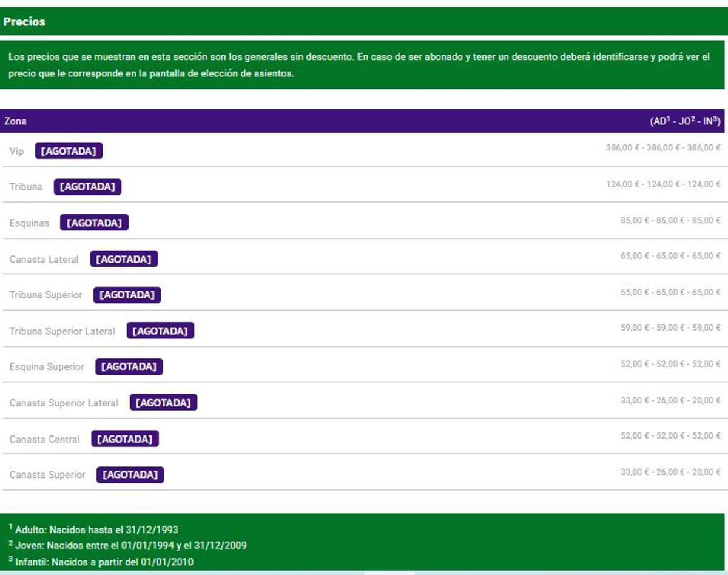Viewport: 728px width, 575px height.
Task: Click the AGOTADA badge next to Esquinas
Action: [94, 223]
